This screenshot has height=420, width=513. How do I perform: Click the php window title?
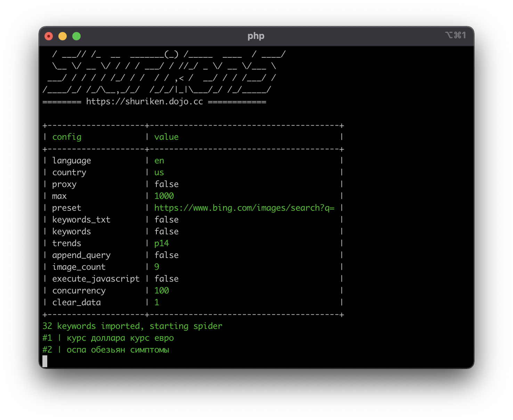pos(256,36)
